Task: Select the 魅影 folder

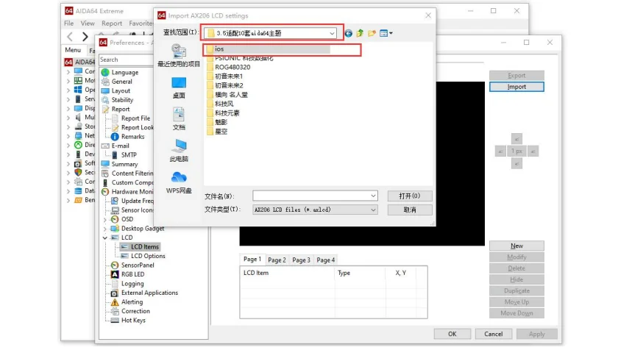Action: pos(217,122)
